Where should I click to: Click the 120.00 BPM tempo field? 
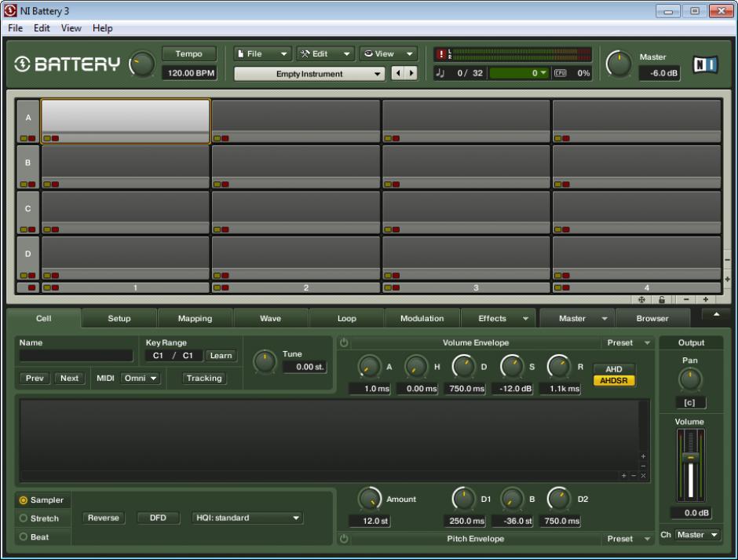point(191,73)
